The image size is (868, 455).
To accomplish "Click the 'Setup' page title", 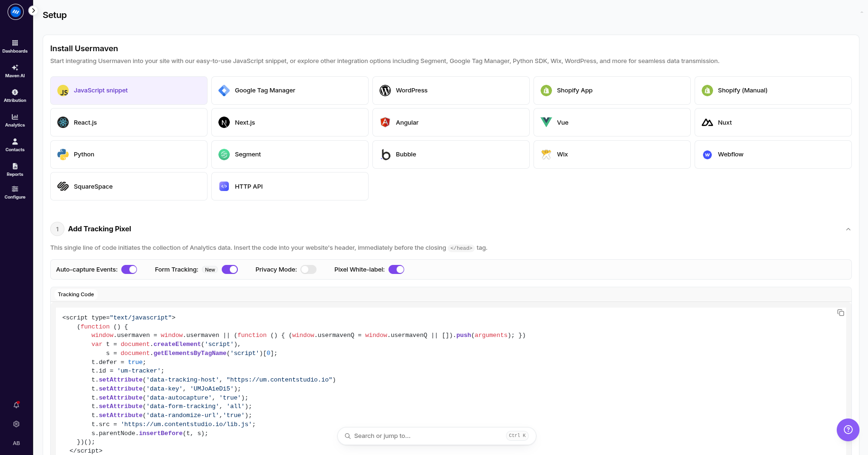I will [54, 15].
